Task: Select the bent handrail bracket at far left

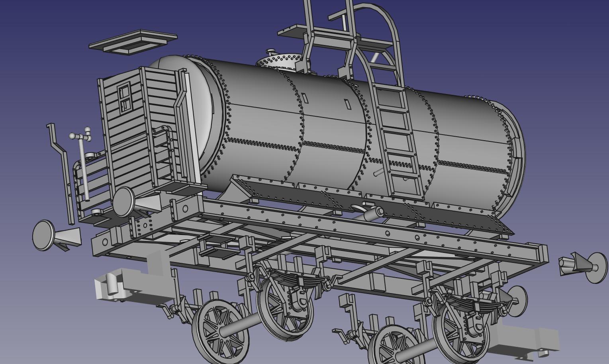Action: coord(61,173)
